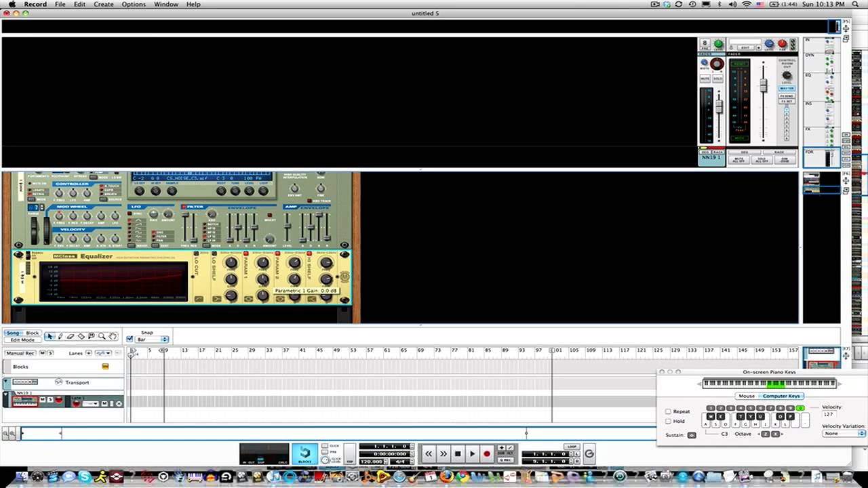Click the Rewind transport button
The image size is (868, 488).
click(429, 453)
